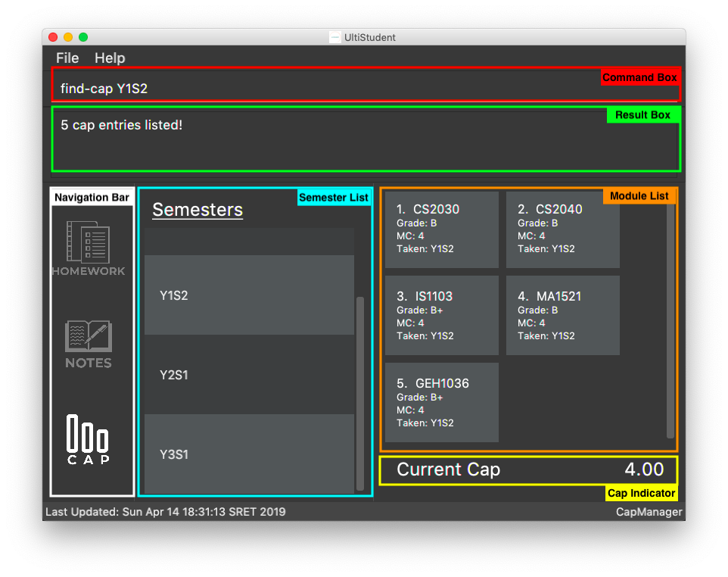Select the Y1S2 semester row
Image resolution: width=728 pixels, height=577 pixels.
coord(249,295)
